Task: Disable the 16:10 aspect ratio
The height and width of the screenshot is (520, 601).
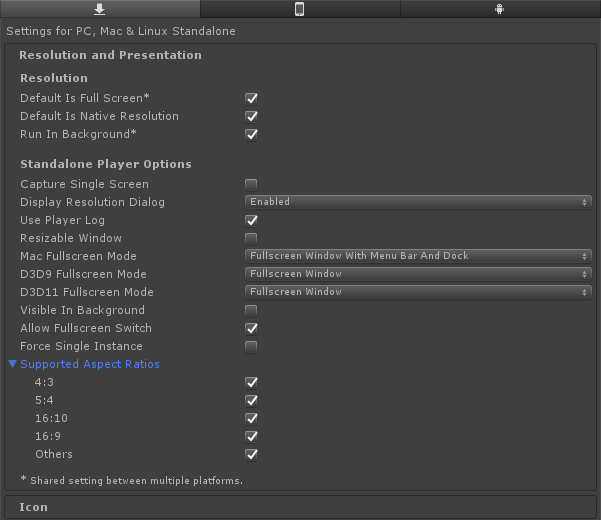Action: (x=251, y=419)
